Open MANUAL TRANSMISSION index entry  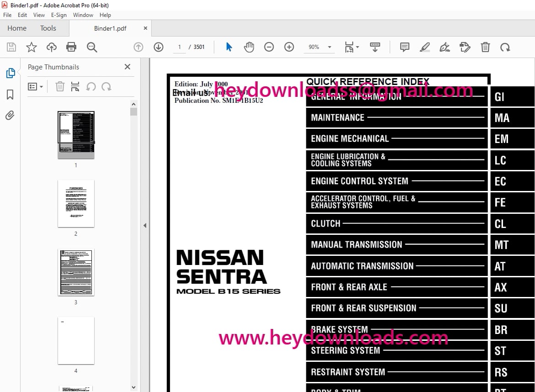[397, 245]
